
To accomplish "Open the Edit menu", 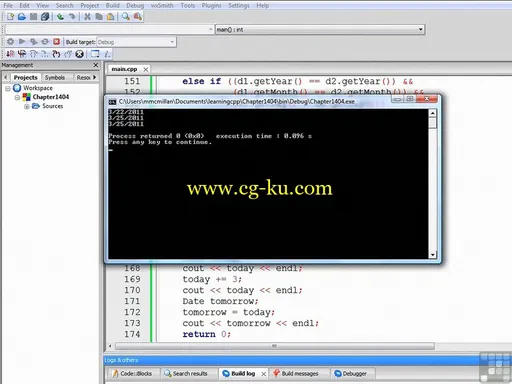I will pos(24,6).
